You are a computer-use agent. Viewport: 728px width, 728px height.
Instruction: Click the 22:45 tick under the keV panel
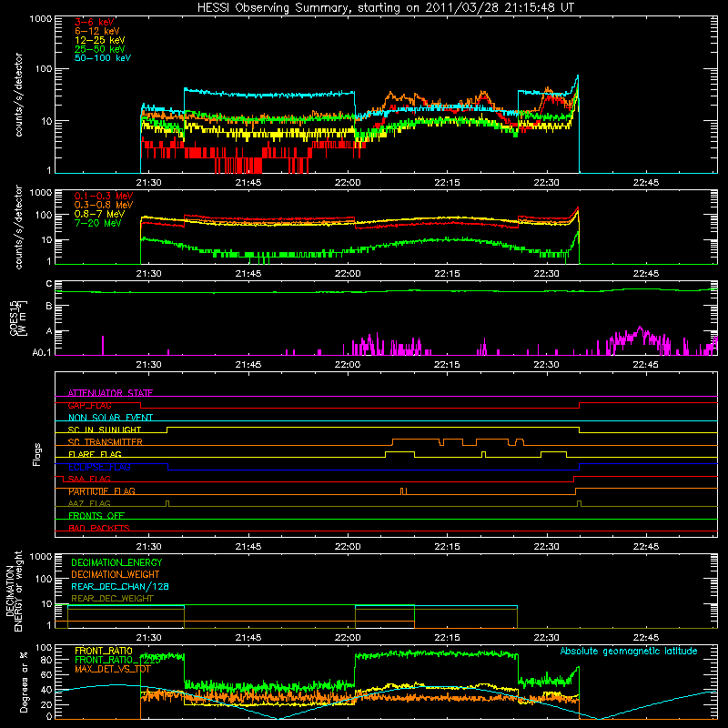point(646,183)
